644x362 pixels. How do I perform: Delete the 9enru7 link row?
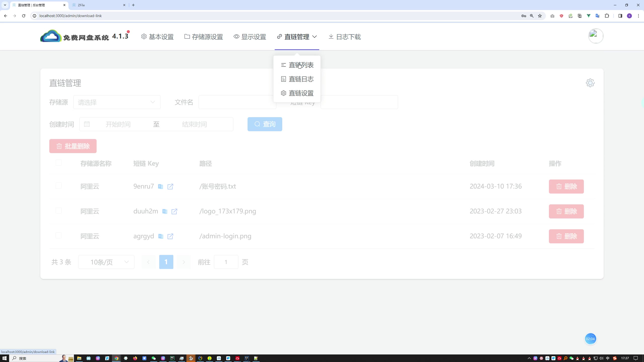coord(566,187)
